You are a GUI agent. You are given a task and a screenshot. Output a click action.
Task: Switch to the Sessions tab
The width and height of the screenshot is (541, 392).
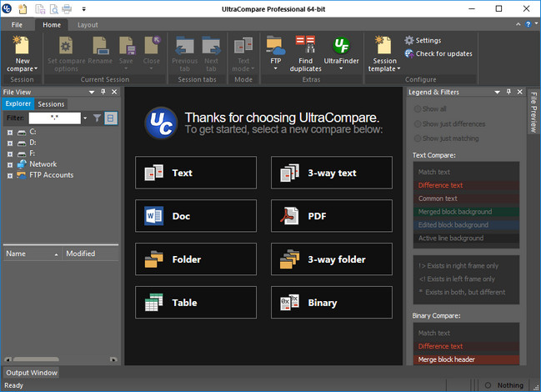click(51, 104)
